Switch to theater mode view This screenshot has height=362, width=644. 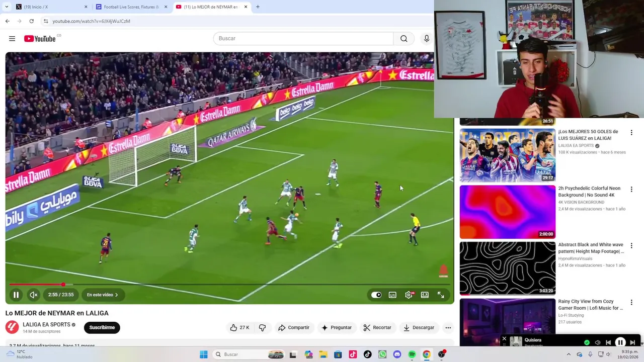click(x=425, y=295)
